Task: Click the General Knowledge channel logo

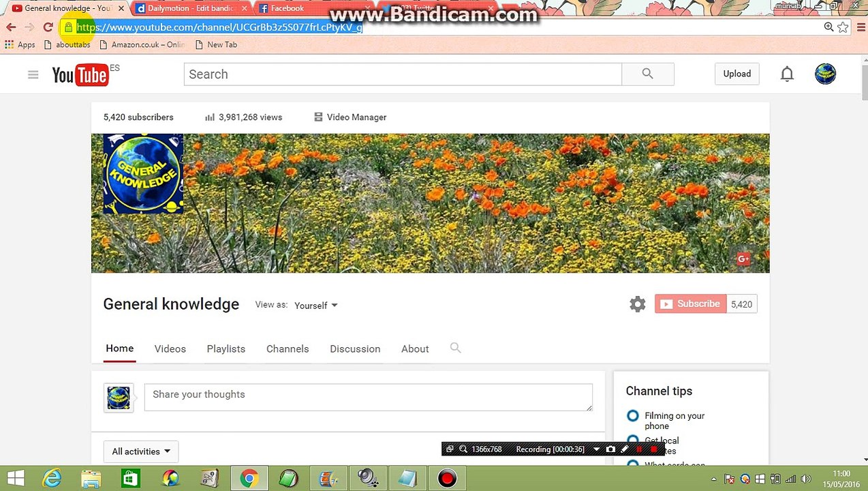Action: click(x=143, y=173)
